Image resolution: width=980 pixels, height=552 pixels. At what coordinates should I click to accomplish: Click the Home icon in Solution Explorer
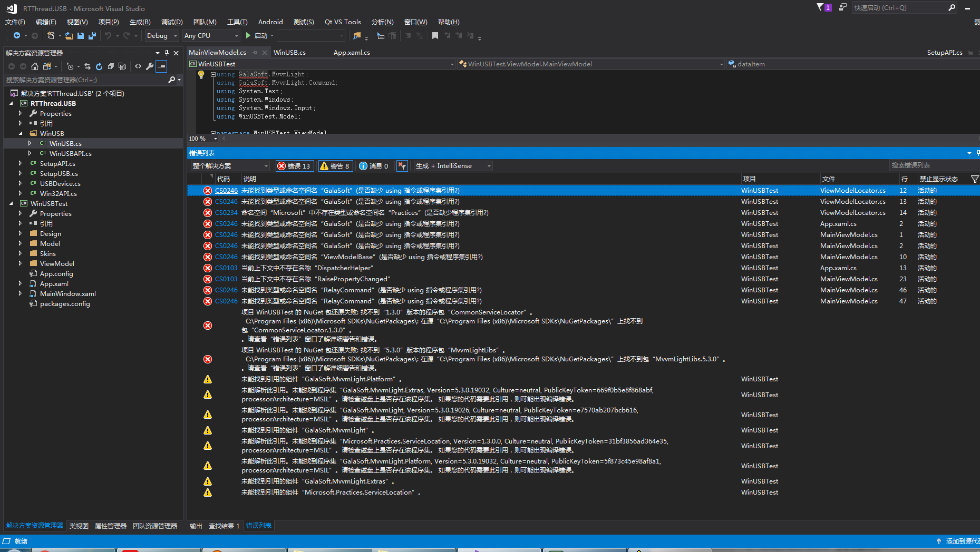tap(35, 66)
